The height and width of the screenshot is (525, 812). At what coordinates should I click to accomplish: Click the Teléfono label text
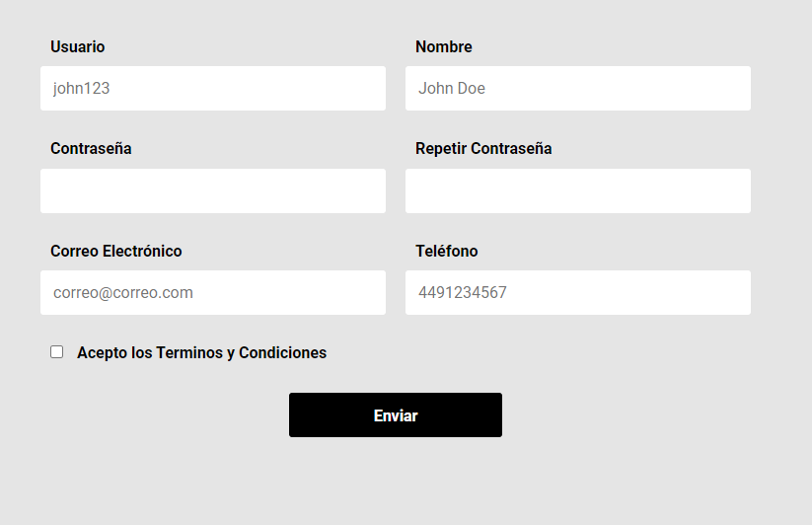446,251
